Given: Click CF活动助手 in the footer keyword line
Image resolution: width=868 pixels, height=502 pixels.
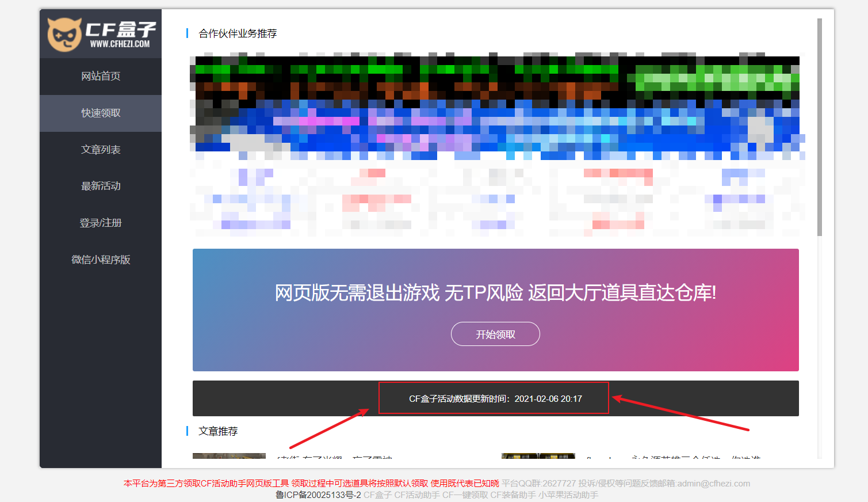Looking at the screenshot, I should pyautogui.click(x=417, y=495).
